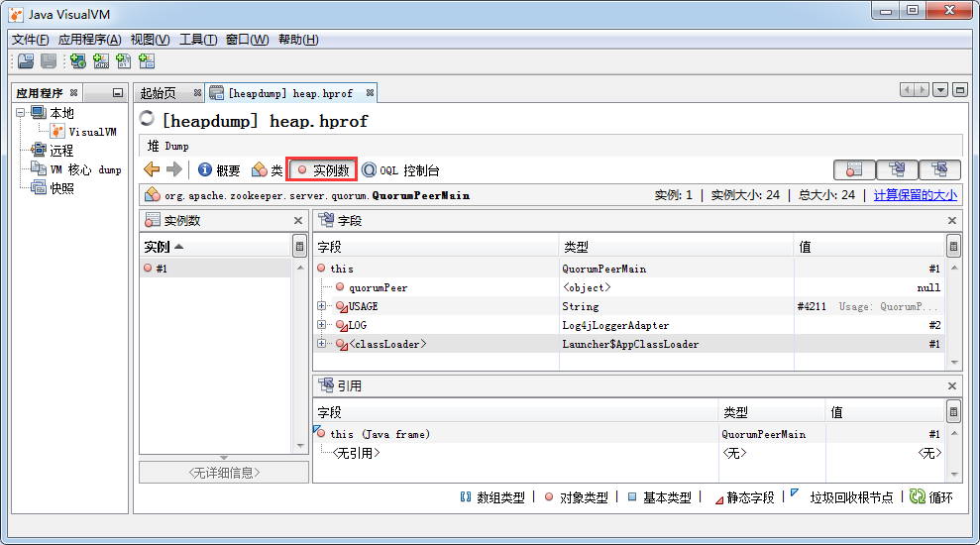Open the document list dropdown arrow
This screenshot has height=545, width=980.
click(940, 90)
